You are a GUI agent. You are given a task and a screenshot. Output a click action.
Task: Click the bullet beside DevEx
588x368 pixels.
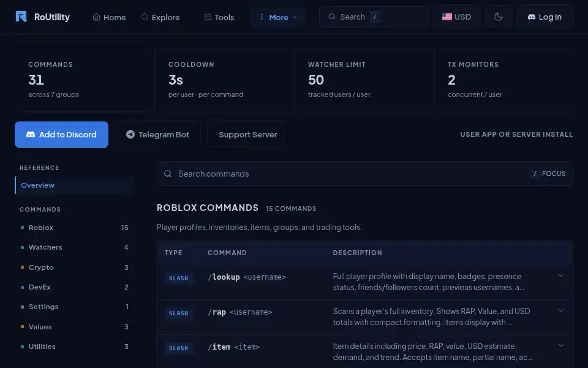22,287
